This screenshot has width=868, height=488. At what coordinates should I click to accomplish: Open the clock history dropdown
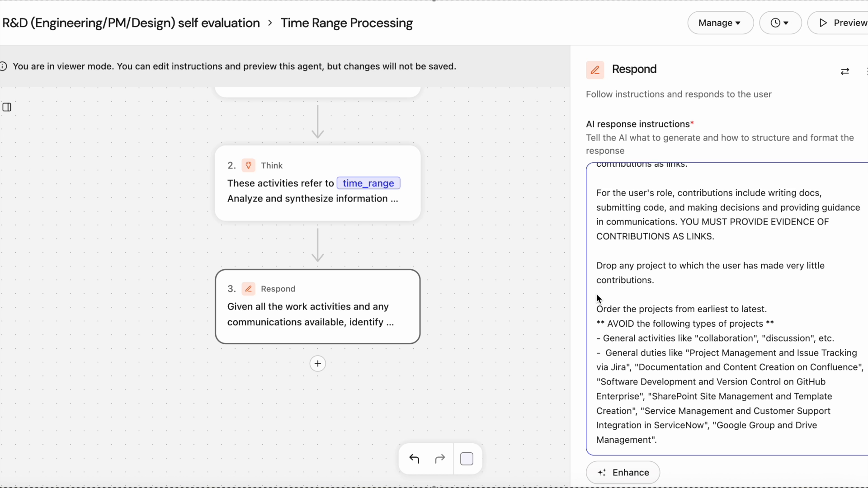(x=780, y=23)
